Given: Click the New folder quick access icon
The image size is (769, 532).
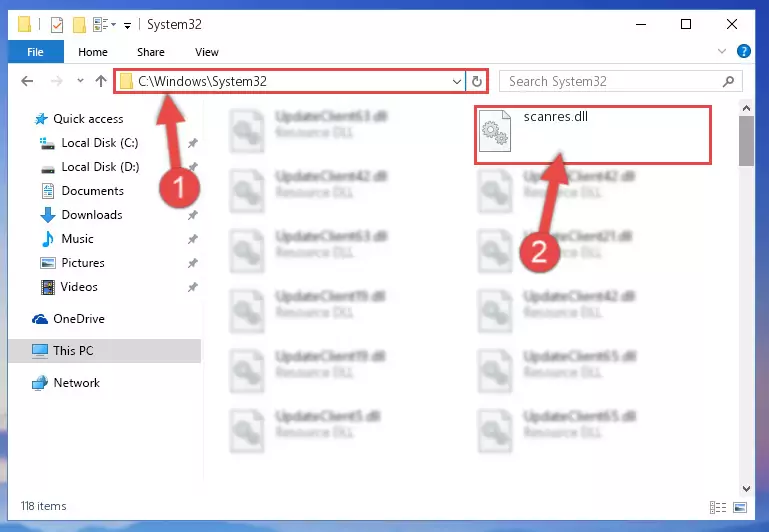Looking at the screenshot, I should tap(79, 25).
